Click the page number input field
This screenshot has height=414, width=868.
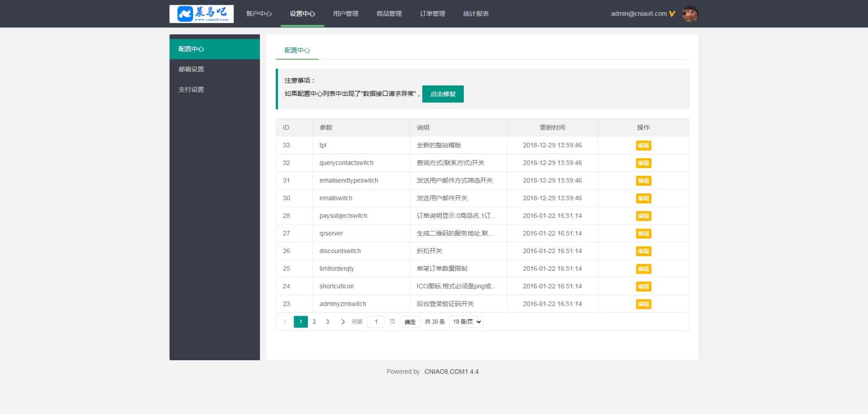(376, 322)
